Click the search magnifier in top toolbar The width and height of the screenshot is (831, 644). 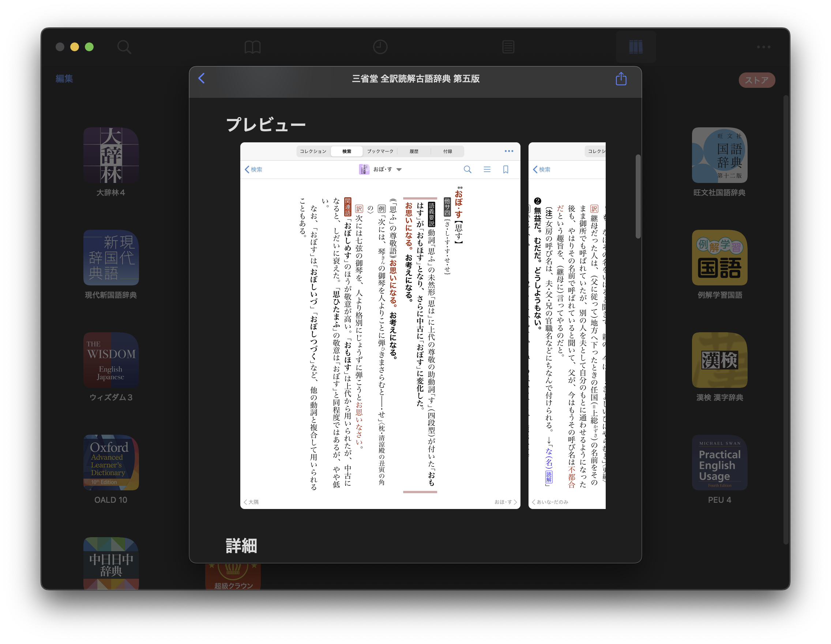coord(124,47)
